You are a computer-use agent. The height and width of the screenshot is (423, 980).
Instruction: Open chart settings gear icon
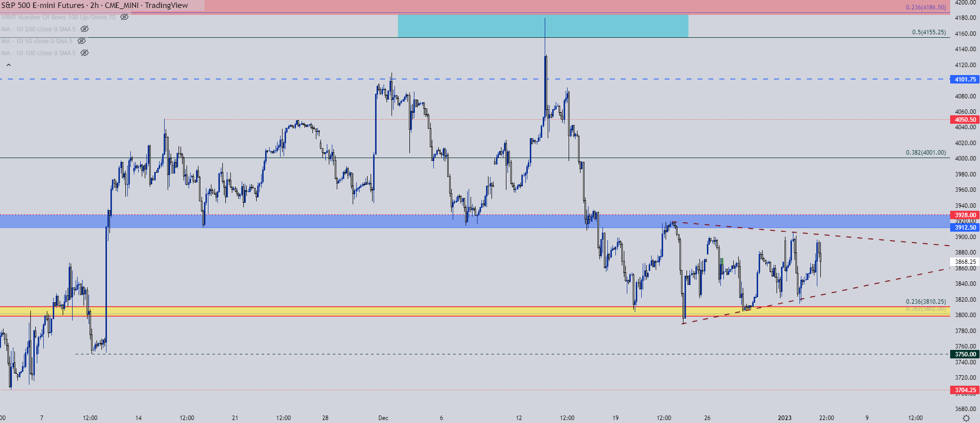966,418
